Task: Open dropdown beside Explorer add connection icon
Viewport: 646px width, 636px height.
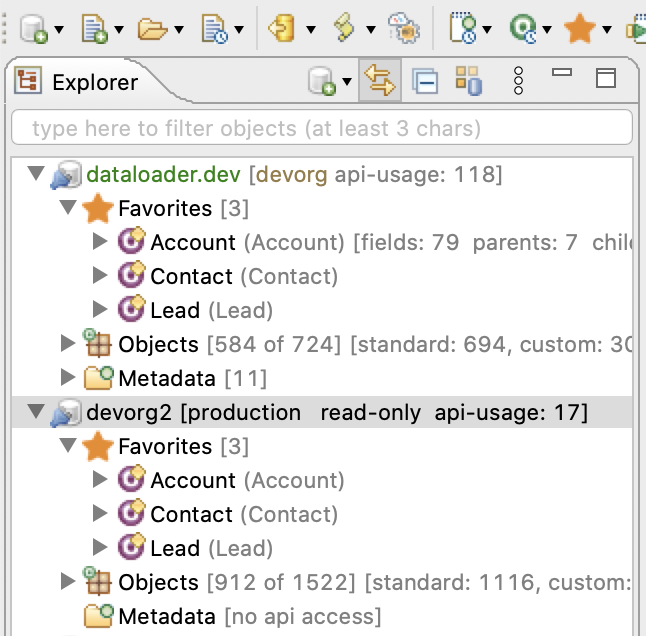Action: tap(347, 82)
